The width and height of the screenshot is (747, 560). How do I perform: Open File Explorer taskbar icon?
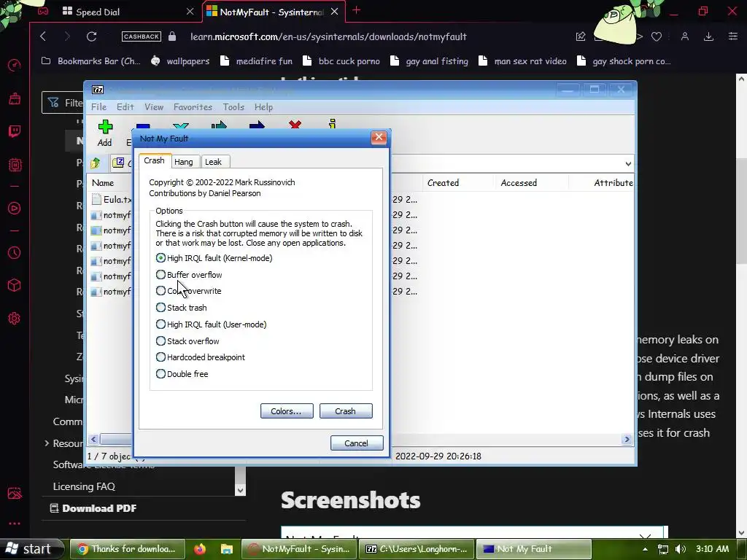pyautogui.click(x=227, y=549)
